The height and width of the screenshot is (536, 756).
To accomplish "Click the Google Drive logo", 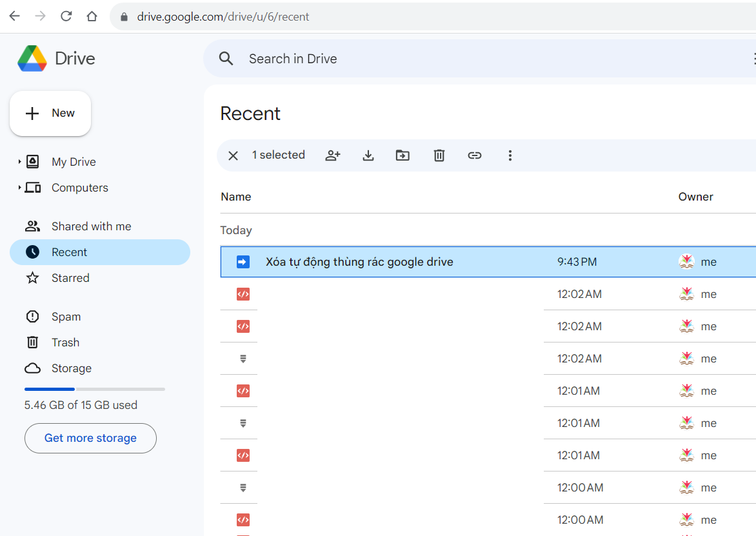I will click(x=32, y=58).
